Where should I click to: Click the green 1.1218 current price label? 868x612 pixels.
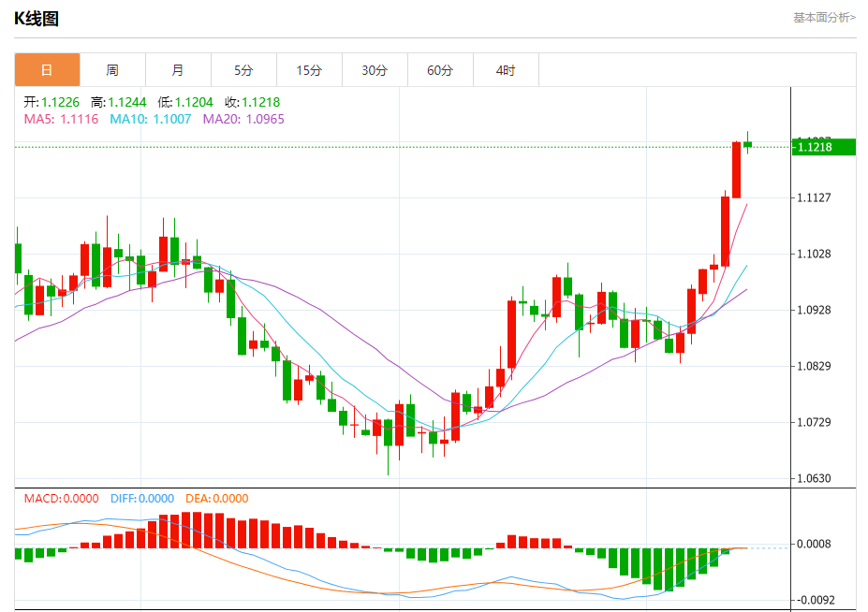824,147
